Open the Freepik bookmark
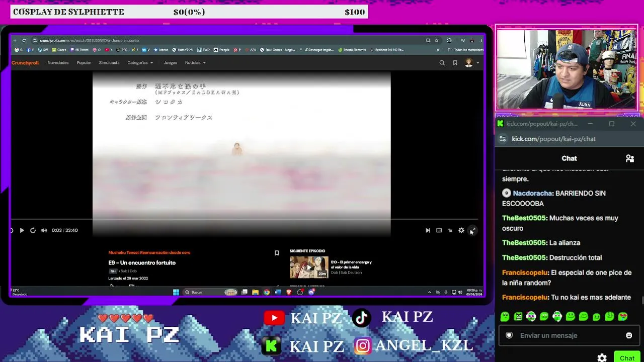This screenshot has height=362, width=644. pyautogui.click(x=221, y=50)
